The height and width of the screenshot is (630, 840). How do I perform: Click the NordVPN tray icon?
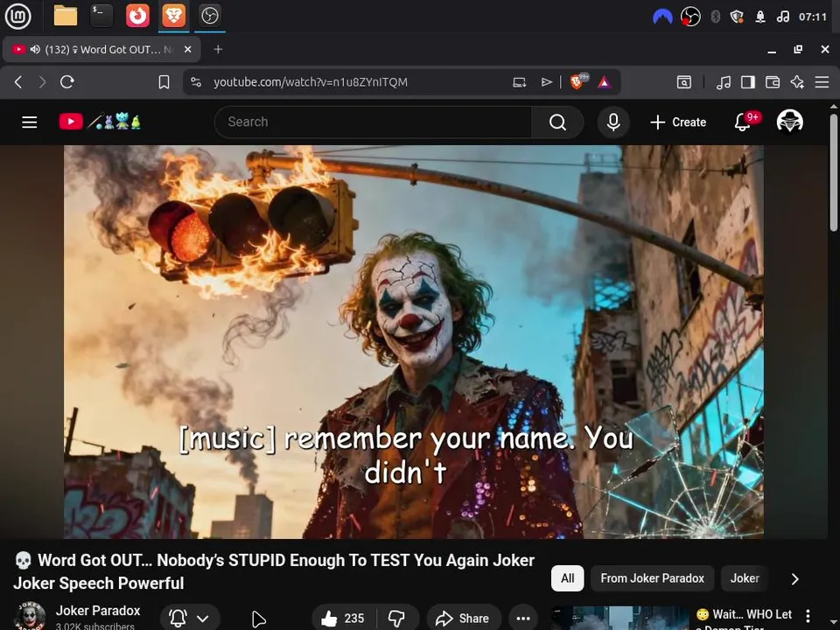(662, 17)
